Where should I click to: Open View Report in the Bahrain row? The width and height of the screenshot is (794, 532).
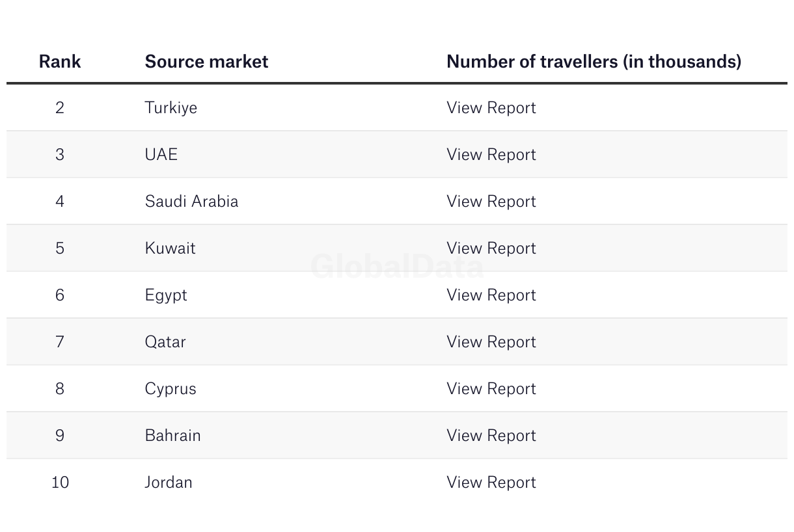click(x=491, y=436)
